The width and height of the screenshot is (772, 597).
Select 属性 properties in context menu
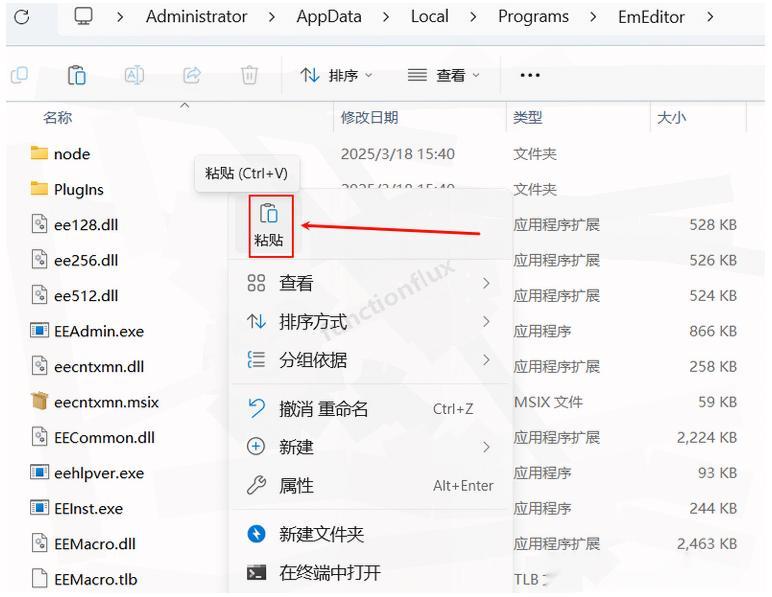pos(369,486)
